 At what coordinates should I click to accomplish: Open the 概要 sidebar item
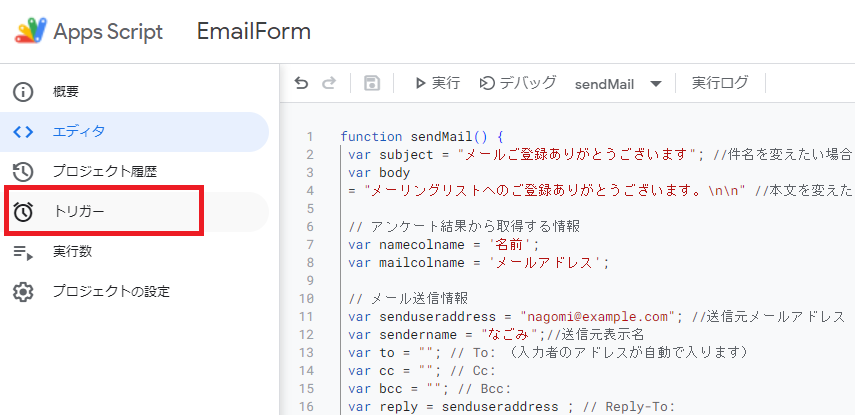coord(66,92)
